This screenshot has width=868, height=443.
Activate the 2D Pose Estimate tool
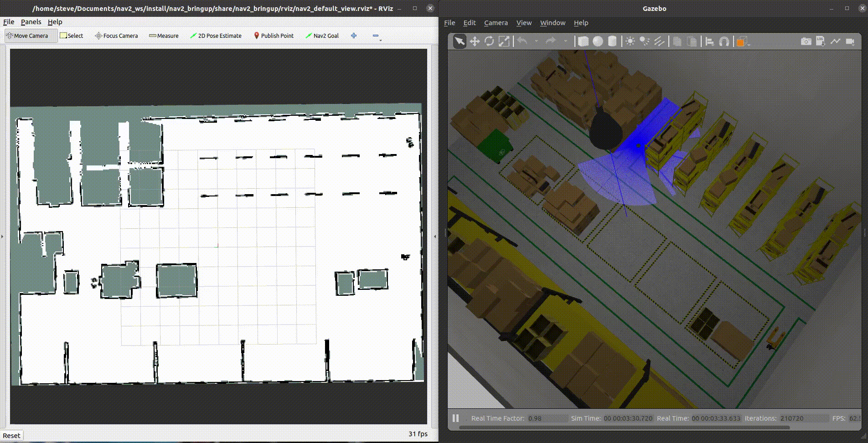coord(216,36)
